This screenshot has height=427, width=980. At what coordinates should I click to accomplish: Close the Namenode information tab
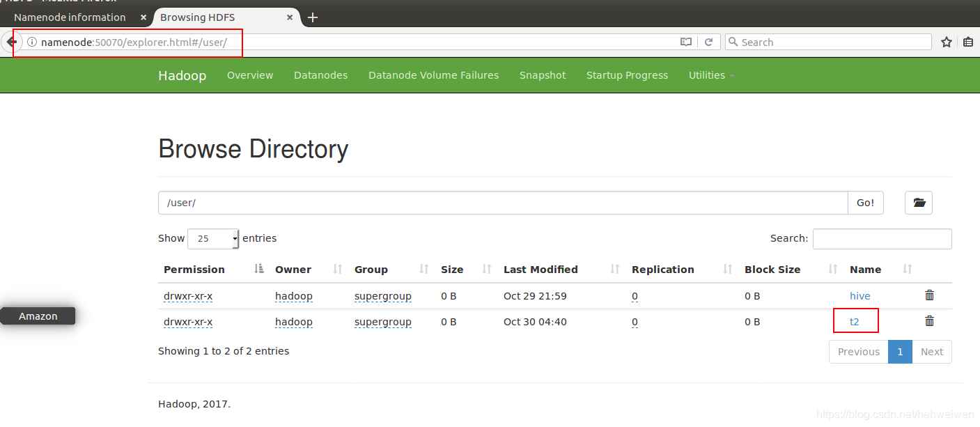coord(143,17)
